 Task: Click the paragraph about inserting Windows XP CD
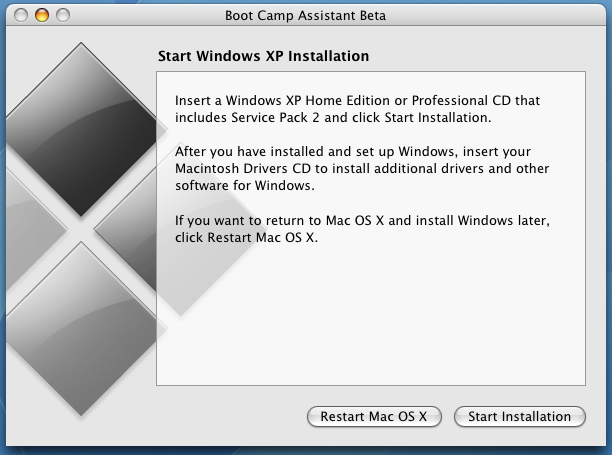click(x=357, y=109)
